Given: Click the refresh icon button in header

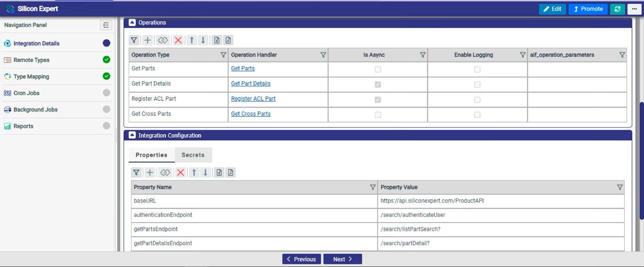Looking at the screenshot, I should click(x=617, y=9).
